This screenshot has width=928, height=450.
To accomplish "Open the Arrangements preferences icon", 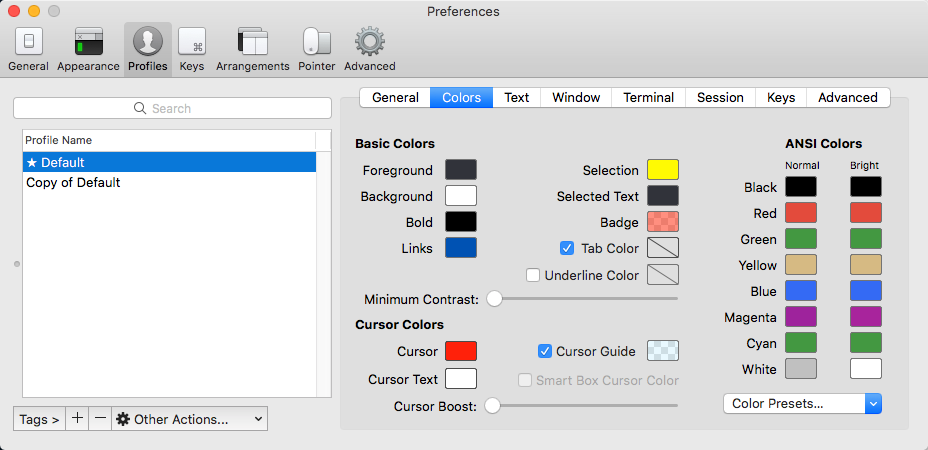I will (x=252, y=42).
